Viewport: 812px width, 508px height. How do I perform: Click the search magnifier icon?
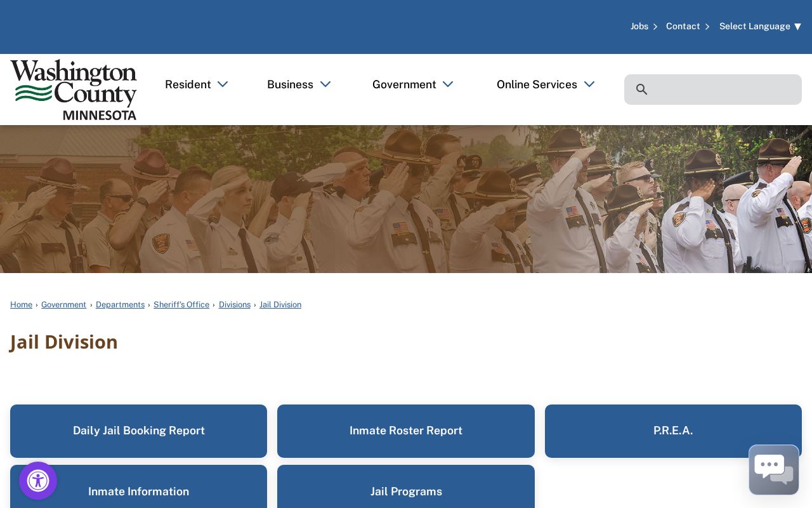click(642, 90)
